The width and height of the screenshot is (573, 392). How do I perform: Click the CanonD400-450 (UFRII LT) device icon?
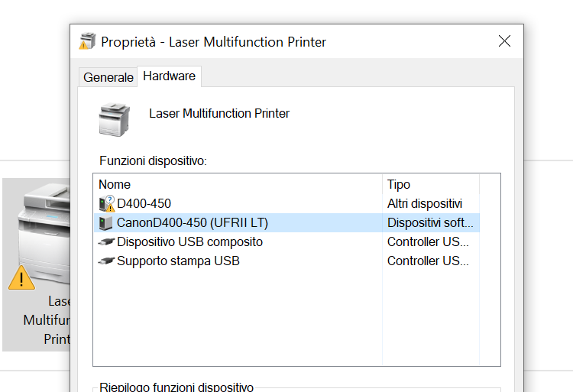tap(106, 223)
